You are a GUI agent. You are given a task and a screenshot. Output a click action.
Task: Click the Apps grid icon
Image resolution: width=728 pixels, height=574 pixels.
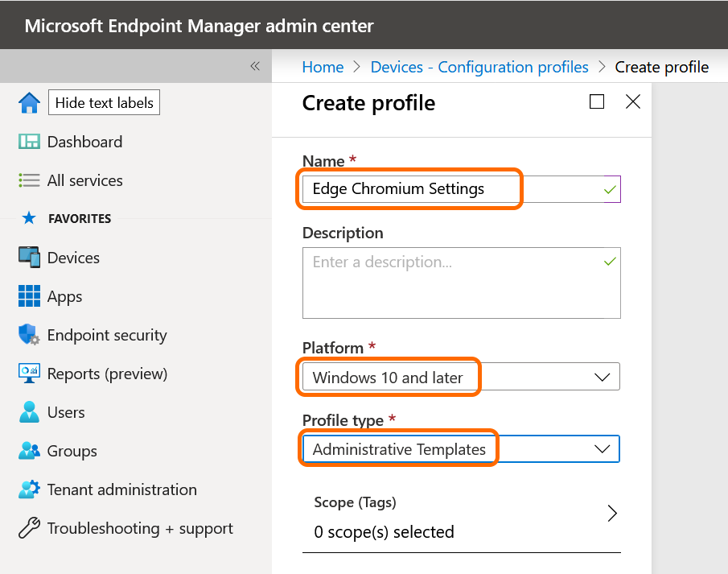tap(29, 296)
